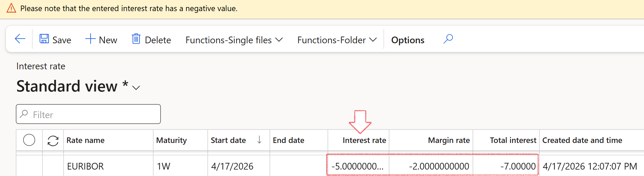Click the warning triangle icon
The width and height of the screenshot is (644, 176).
click(x=11, y=8)
